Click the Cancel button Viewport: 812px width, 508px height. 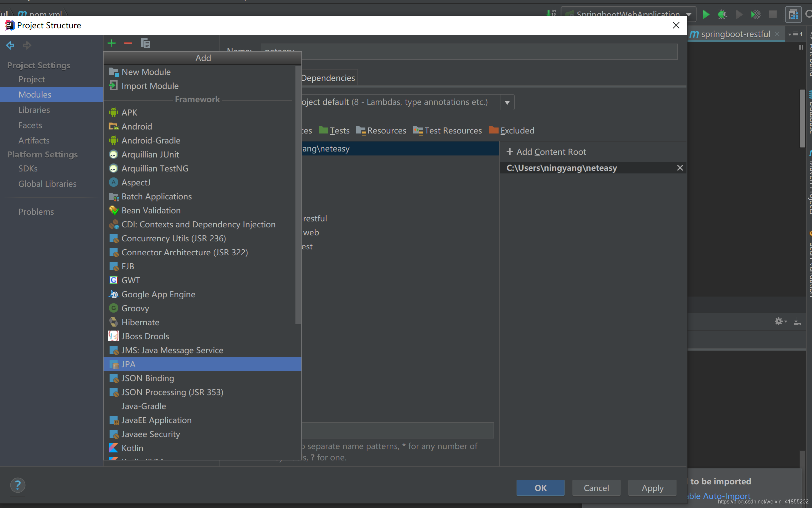coord(596,488)
